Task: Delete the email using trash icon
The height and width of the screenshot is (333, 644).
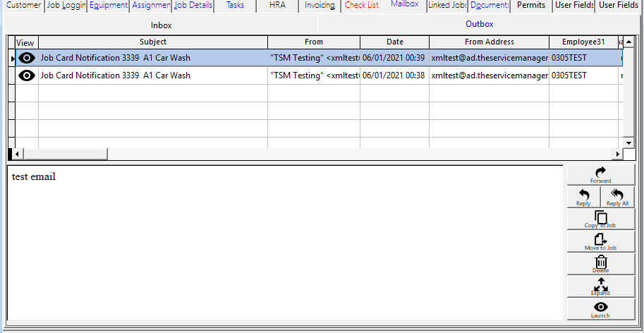Action: [600, 264]
